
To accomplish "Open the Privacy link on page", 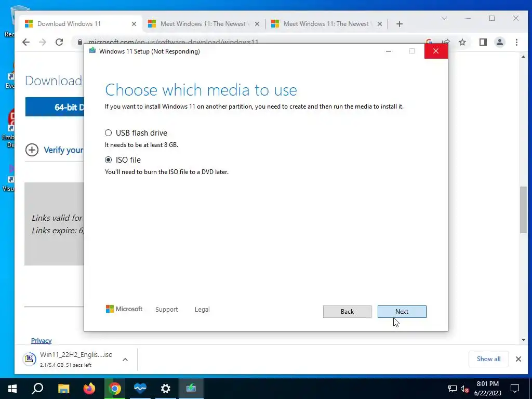I will [42, 341].
